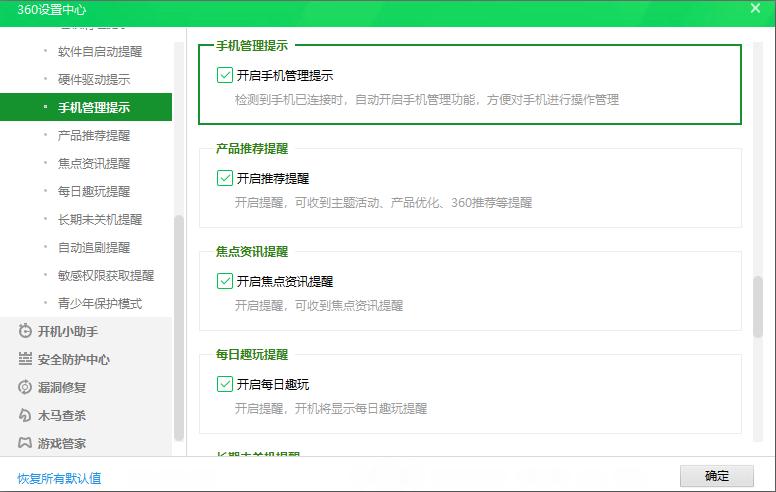Click the left sidebar scrollbar thumb

click(179, 328)
